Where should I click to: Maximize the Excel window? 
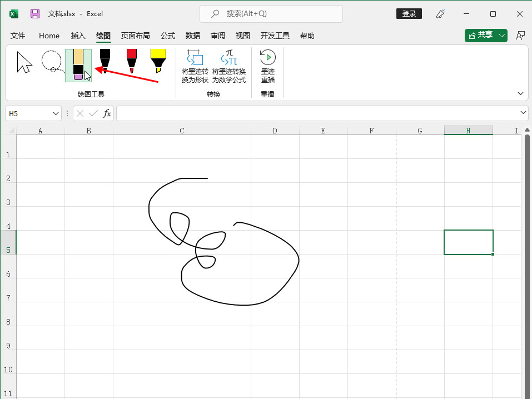coord(493,14)
